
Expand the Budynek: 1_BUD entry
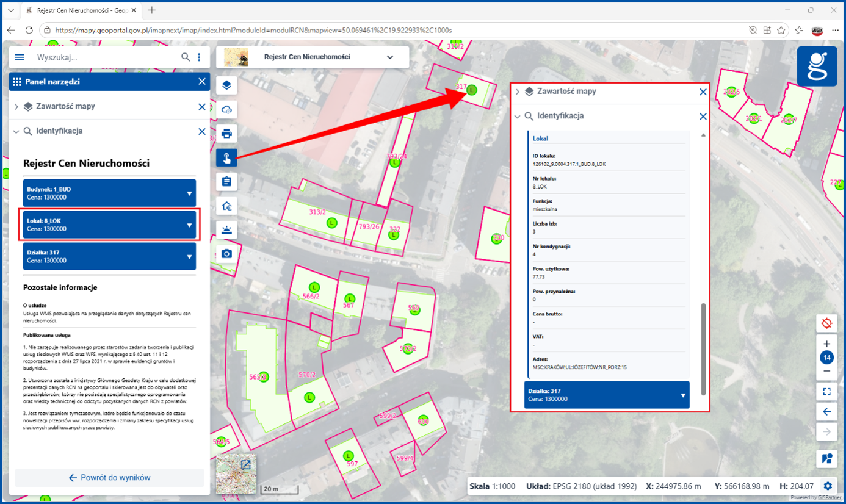[x=110, y=193]
